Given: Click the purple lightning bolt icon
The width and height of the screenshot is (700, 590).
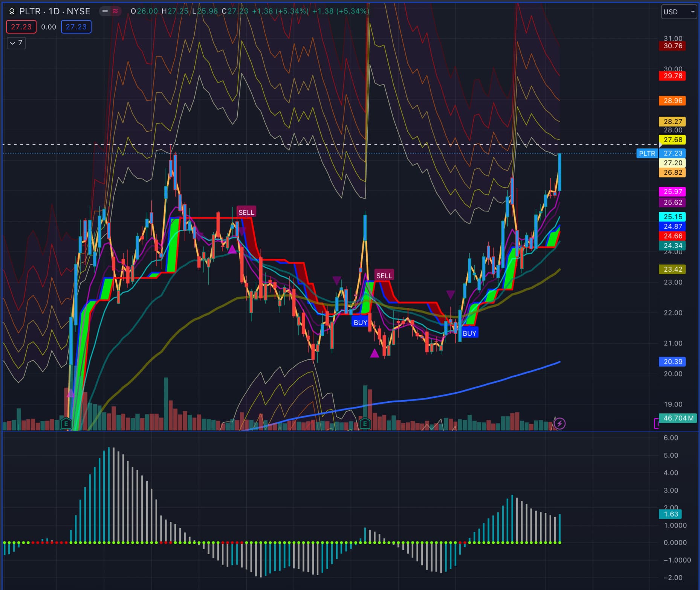Looking at the screenshot, I should [x=560, y=423].
